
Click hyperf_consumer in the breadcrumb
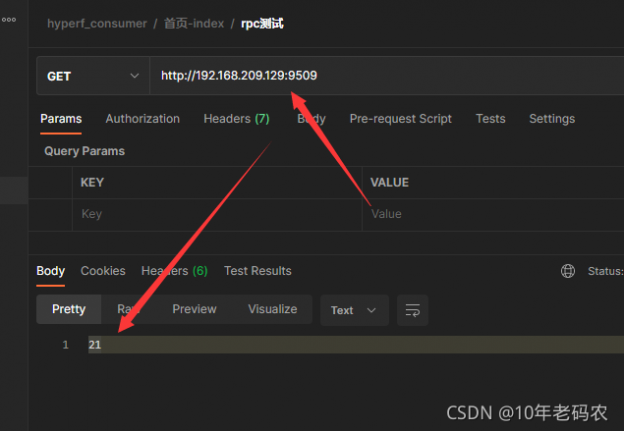(96, 23)
